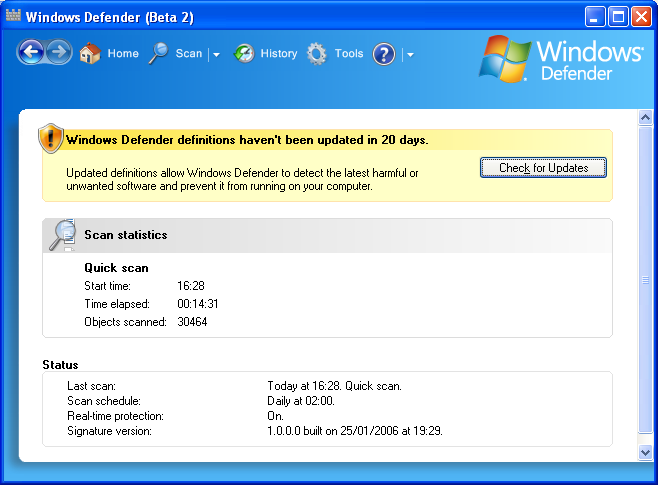
Task: Close the Windows Defender window
Action: (x=642, y=17)
